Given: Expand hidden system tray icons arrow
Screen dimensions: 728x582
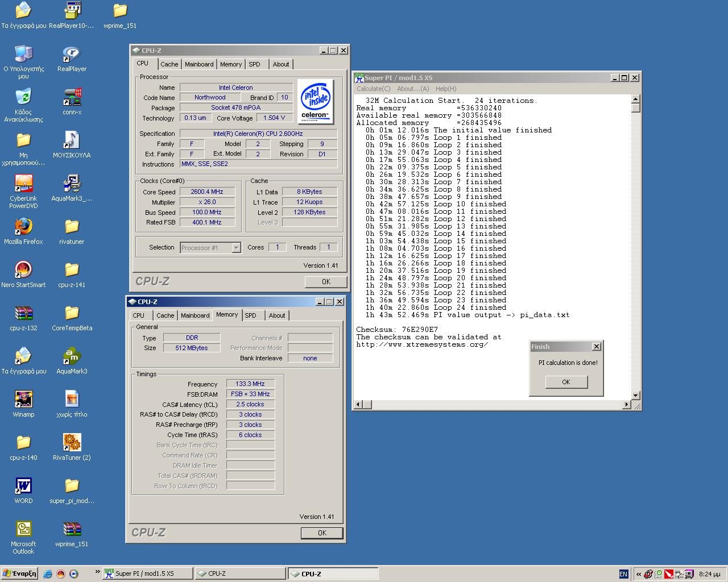Looking at the screenshot, I should [639, 574].
